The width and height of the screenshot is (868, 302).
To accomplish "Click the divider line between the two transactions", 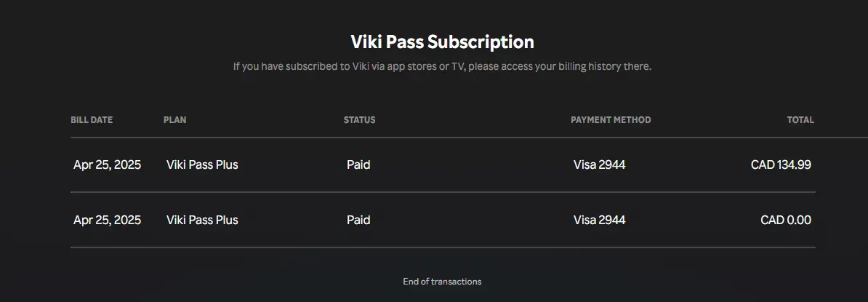I will point(443,192).
